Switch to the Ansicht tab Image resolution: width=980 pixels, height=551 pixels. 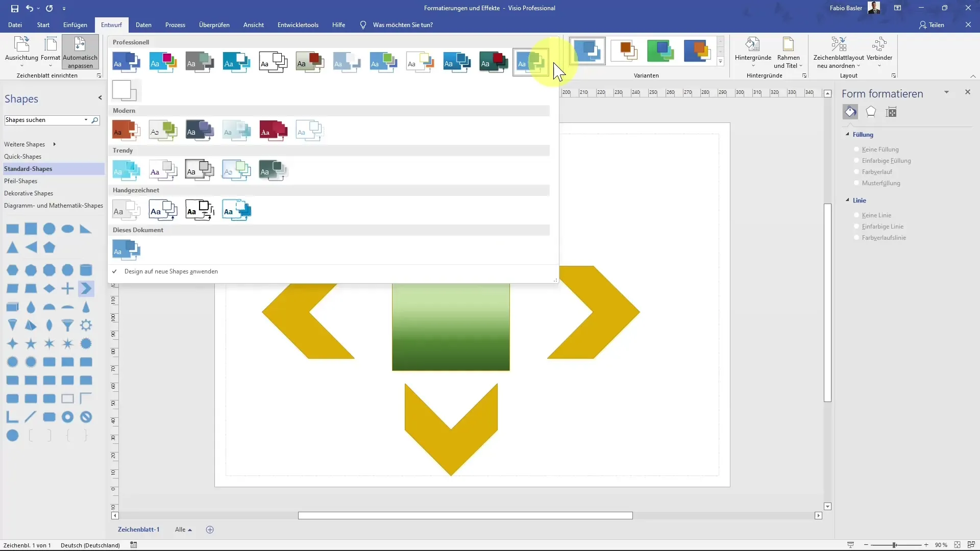tap(254, 25)
